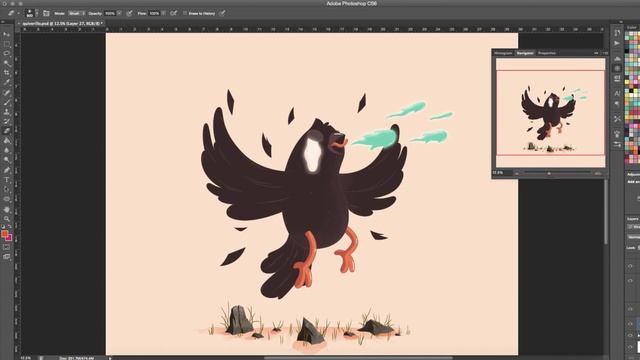The image size is (640, 360).
Task: Open the Paragraph panel icon in dock
Action: (617, 104)
